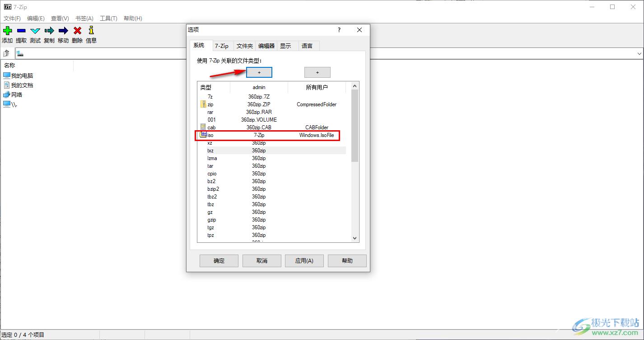The image size is (644, 340).
Task: Select the cpio file type row
Action: [272, 173]
